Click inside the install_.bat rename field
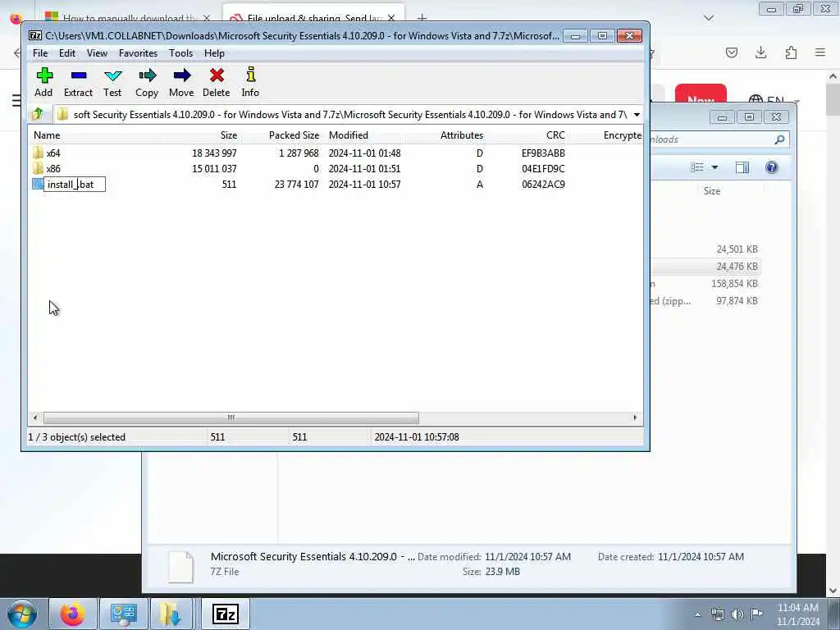Image resolution: width=840 pixels, height=630 pixels. point(75,185)
